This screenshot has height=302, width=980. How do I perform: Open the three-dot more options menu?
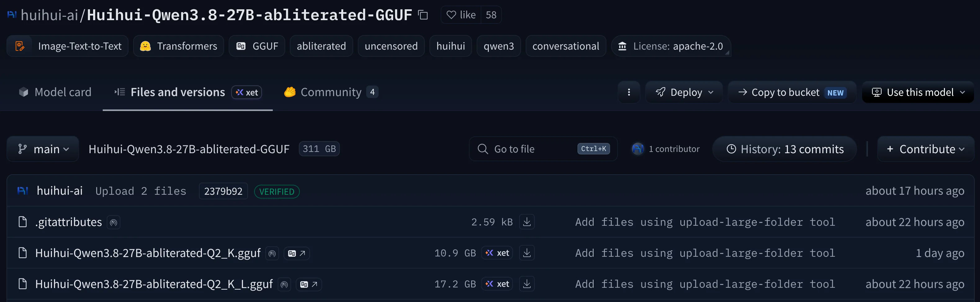tap(629, 92)
